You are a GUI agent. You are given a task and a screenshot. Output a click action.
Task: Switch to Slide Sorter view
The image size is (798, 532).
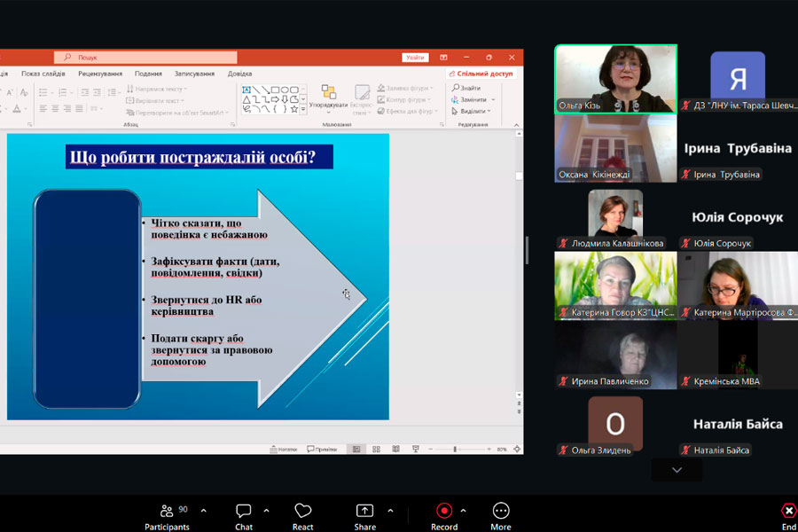[x=376, y=450]
